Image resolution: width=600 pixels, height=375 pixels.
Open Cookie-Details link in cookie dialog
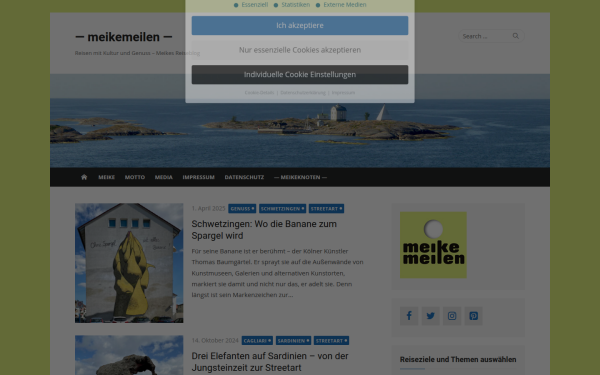point(259,93)
